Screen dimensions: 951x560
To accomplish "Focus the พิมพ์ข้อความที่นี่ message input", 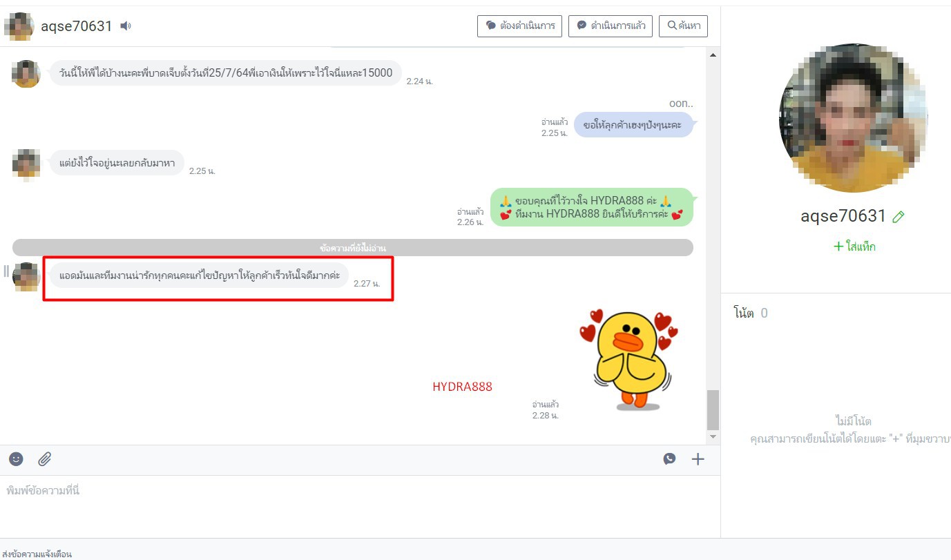I will 345,491.
